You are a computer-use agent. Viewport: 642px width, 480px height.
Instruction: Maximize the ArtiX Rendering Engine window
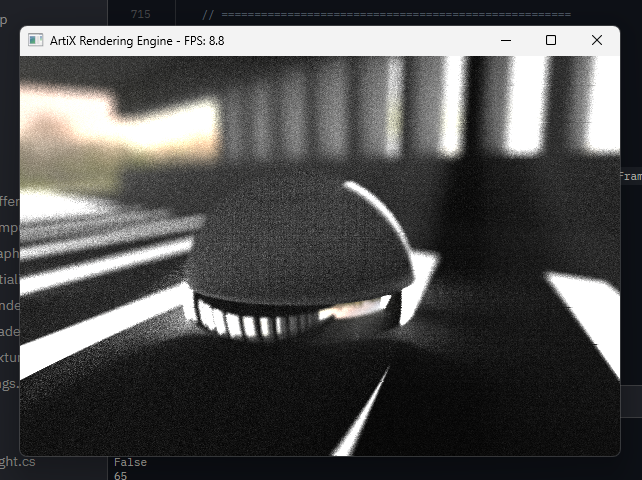coord(551,40)
